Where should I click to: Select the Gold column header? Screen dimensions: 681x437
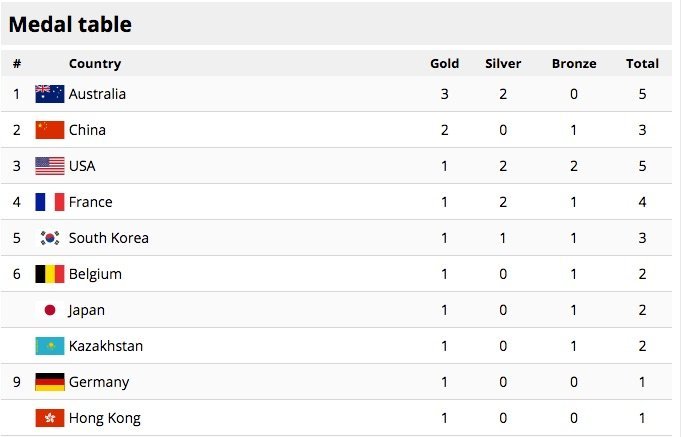[444, 63]
